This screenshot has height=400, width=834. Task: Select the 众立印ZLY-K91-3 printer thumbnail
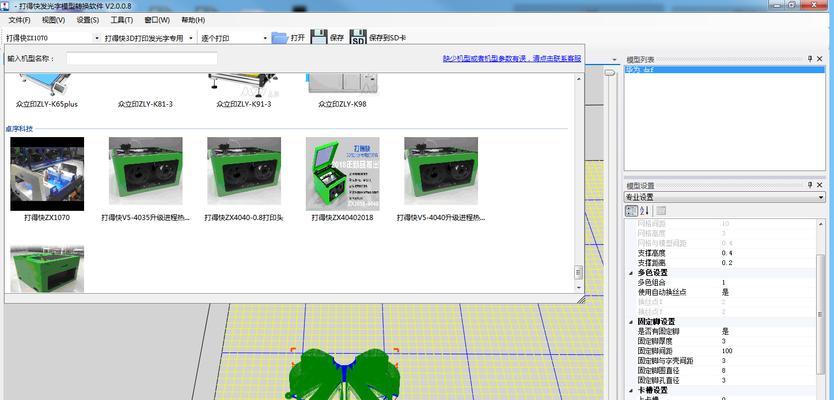click(x=244, y=85)
